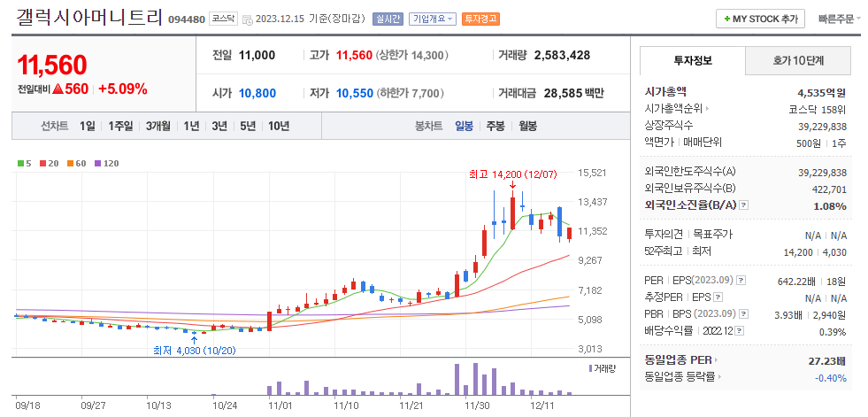This screenshot has height=417, width=868.
Task: Open the 동일업종 PER link
Action: tap(681, 360)
